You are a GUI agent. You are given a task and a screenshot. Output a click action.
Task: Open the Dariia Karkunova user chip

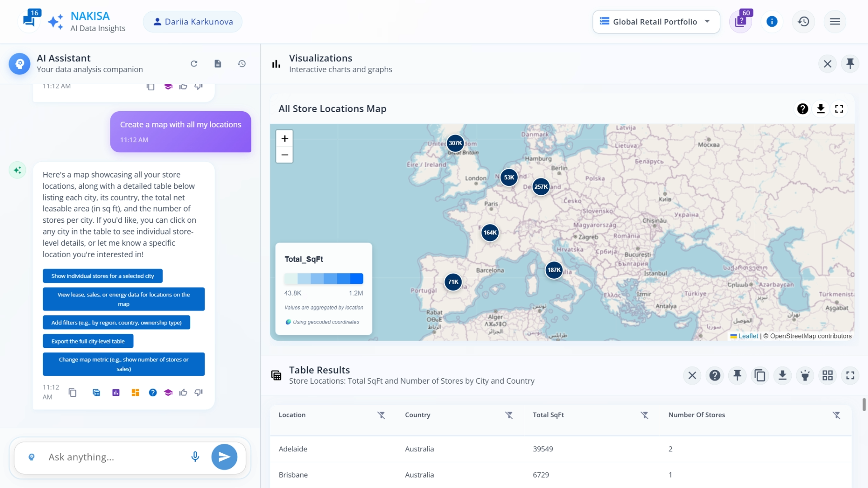(193, 22)
